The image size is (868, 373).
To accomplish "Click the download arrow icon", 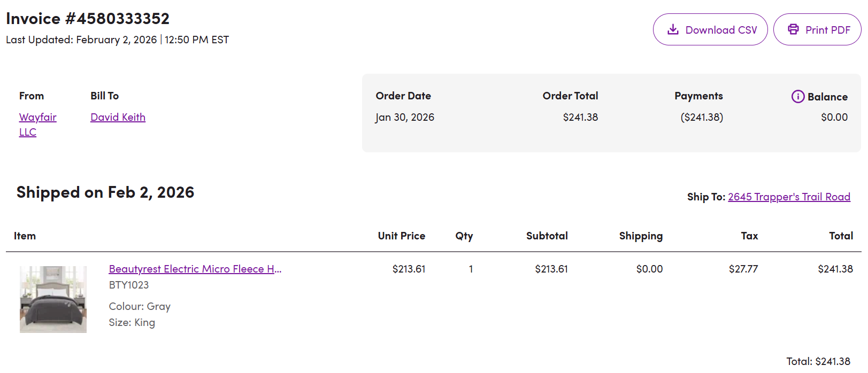I will [x=673, y=29].
